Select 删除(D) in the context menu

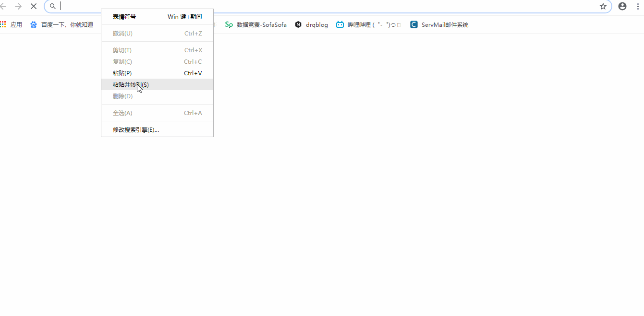(157, 96)
